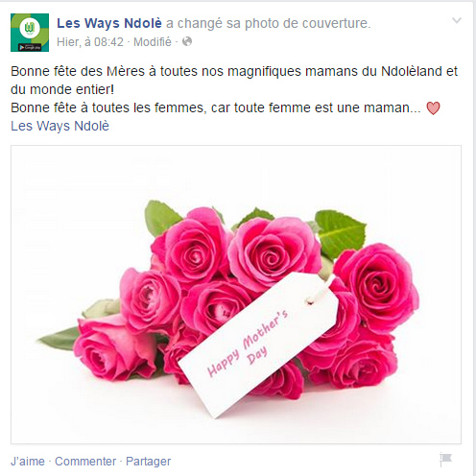
Task: Click Commenter to write a comment
Action: pyautogui.click(x=85, y=462)
